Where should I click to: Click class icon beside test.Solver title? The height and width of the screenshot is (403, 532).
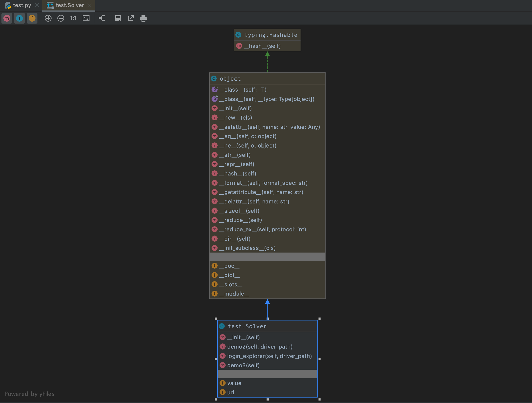tap(222, 326)
